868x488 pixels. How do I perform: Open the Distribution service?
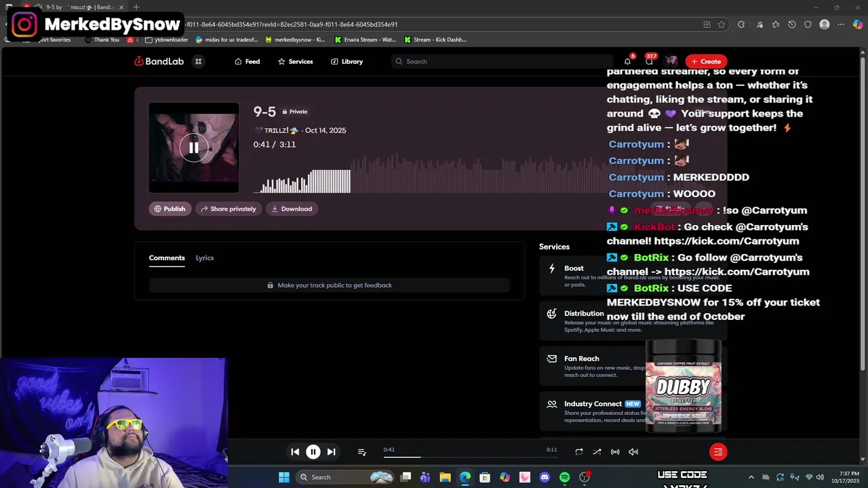[633, 321]
